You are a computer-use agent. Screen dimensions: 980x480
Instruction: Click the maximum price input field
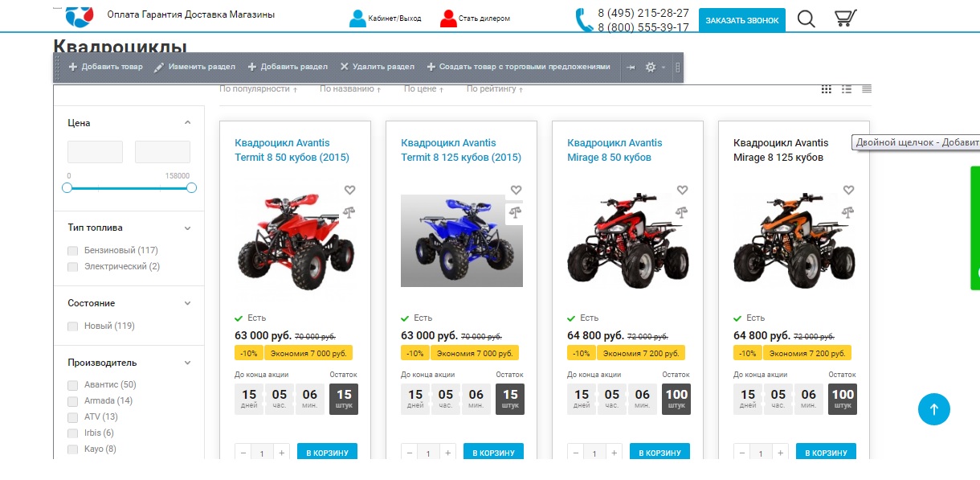click(x=162, y=152)
